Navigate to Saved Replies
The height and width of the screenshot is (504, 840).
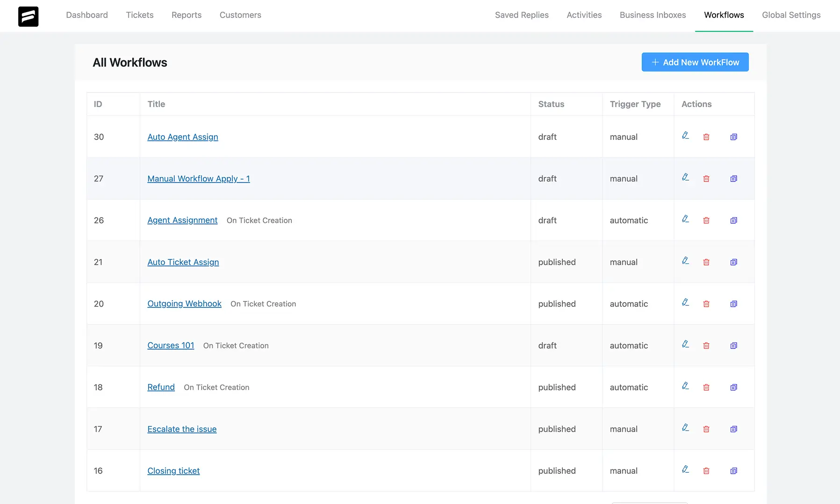(522, 15)
